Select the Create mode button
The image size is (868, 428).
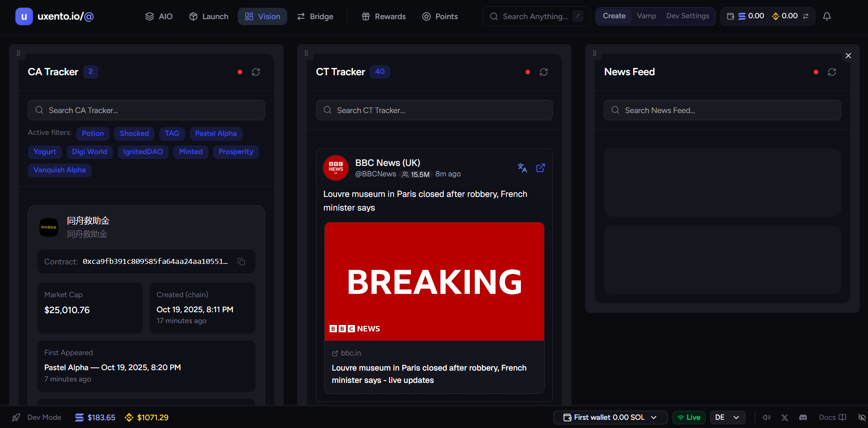[x=614, y=16]
